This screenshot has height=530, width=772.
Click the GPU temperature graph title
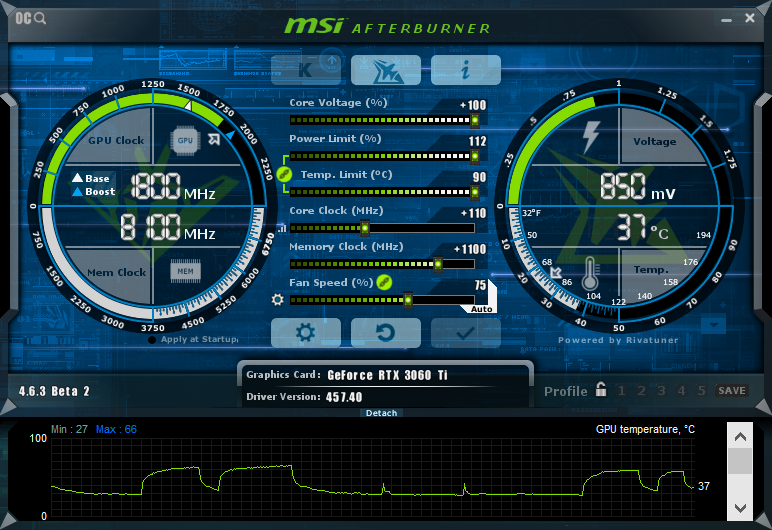(645, 429)
